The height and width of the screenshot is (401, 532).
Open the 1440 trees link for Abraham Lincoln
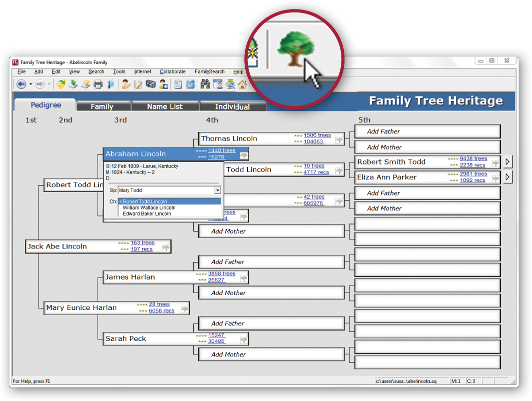[223, 150]
